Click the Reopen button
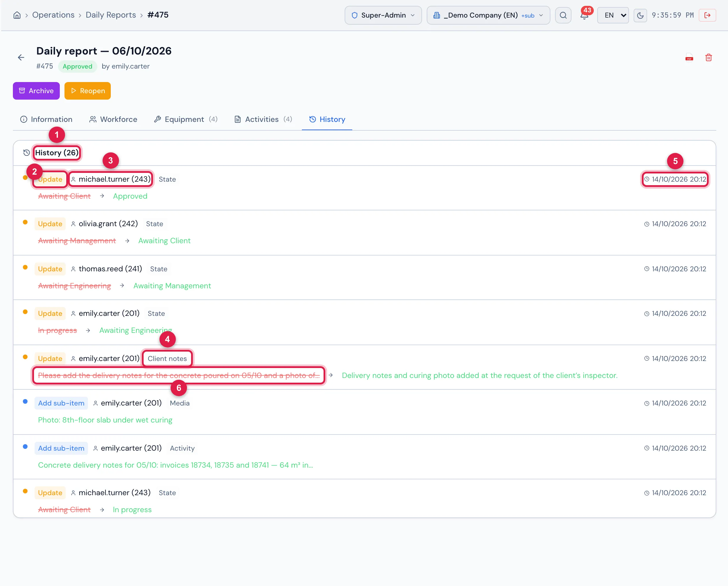Viewport: 728px width, 586px height. tap(87, 91)
